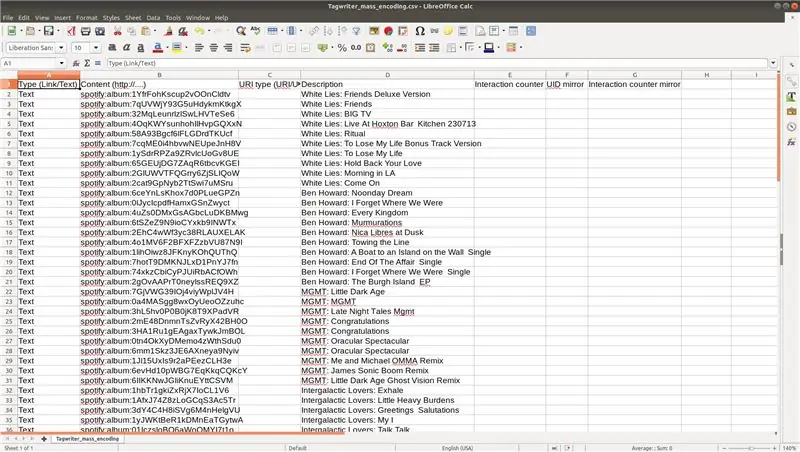
Task: Apply italic formatting
Action: pyautogui.click(x=126, y=47)
